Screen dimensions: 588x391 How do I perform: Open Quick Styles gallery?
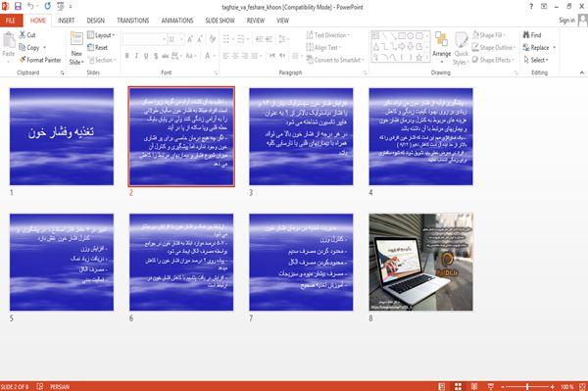tap(461, 49)
